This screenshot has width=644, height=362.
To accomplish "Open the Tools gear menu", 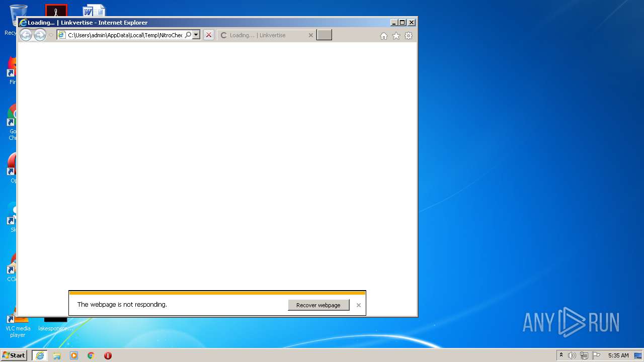I will point(409,36).
